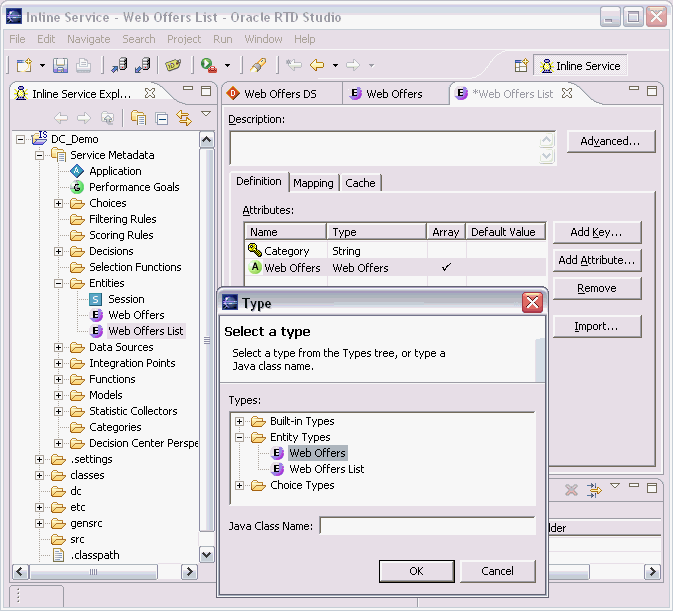The image size is (673, 611).
Task: Save the file with the floppy icon
Action: [60, 65]
